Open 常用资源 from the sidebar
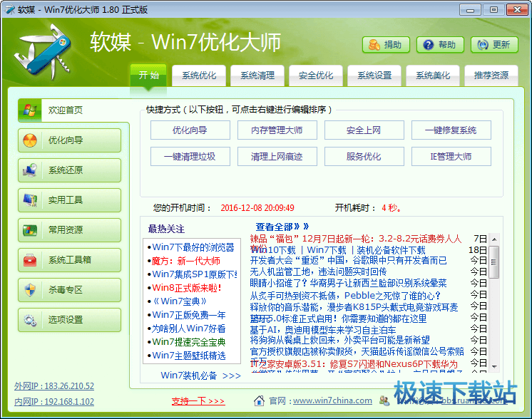 (x=70, y=230)
